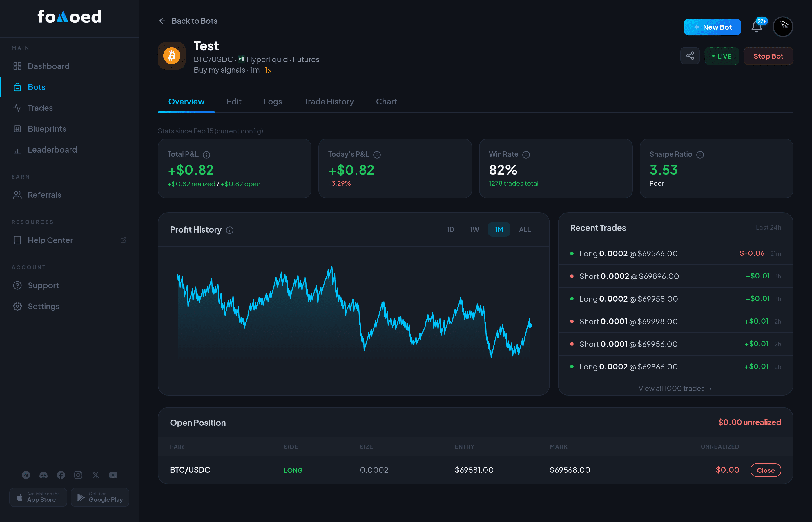Select the 1D profit history range
Viewport: 812px width, 522px height.
coord(450,229)
